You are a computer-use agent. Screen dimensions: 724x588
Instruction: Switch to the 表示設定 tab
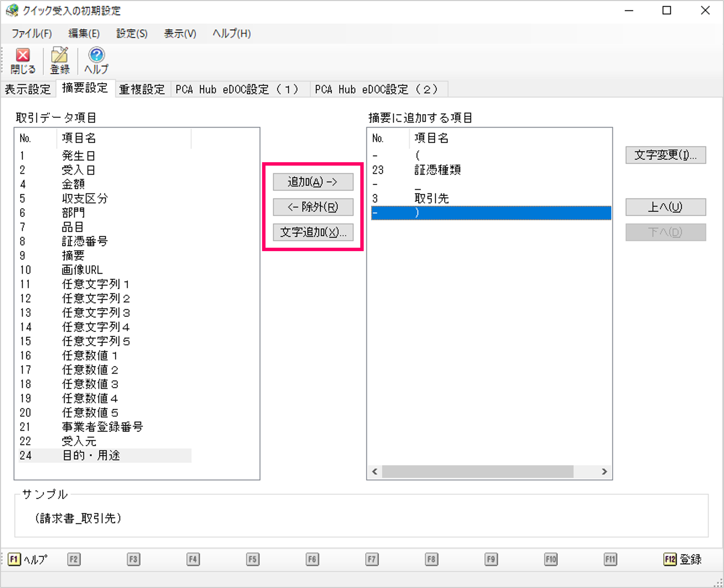(28, 89)
